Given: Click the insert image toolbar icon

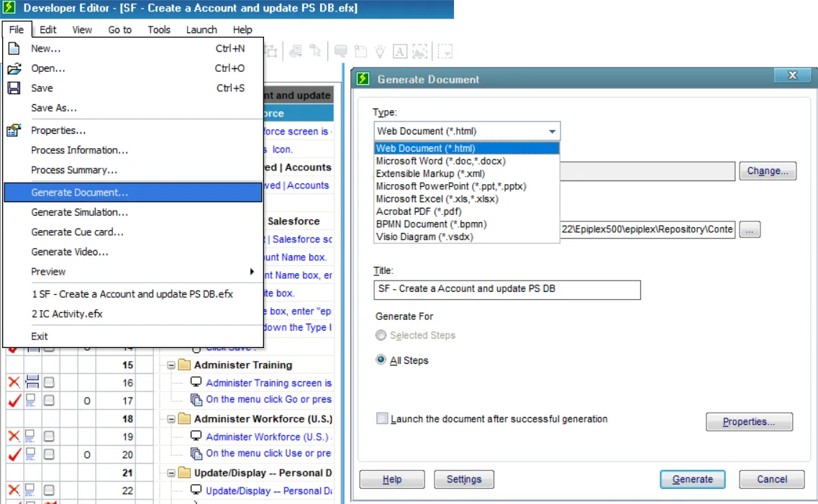Looking at the screenshot, I should pyautogui.click(x=419, y=51).
